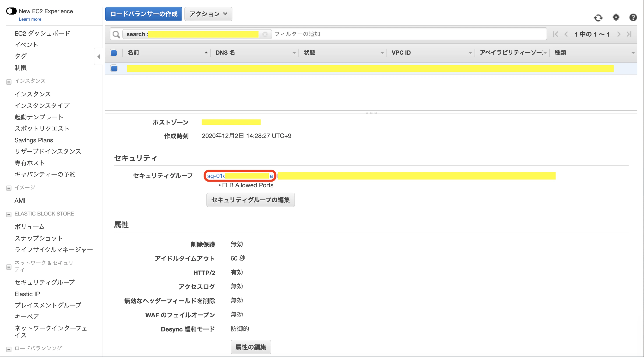Open the settings gear icon

click(616, 17)
